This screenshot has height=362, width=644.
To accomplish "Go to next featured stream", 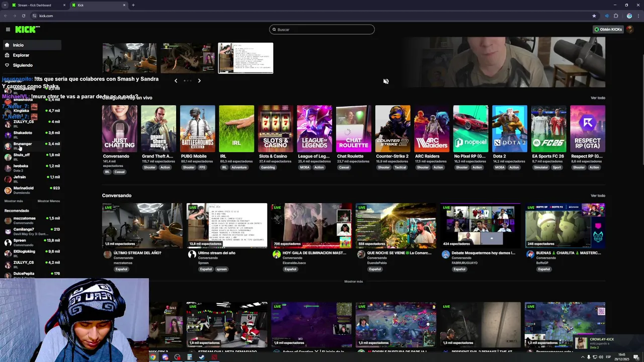I will pyautogui.click(x=199, y=80).
